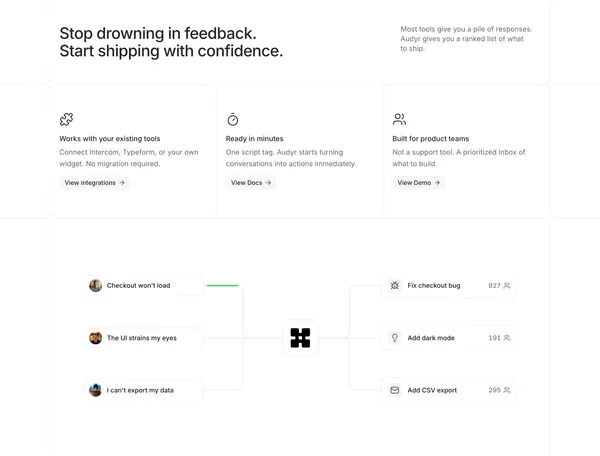Click the One script tag description text
Screen dimensions: 600x456
(x=291, y=158)
